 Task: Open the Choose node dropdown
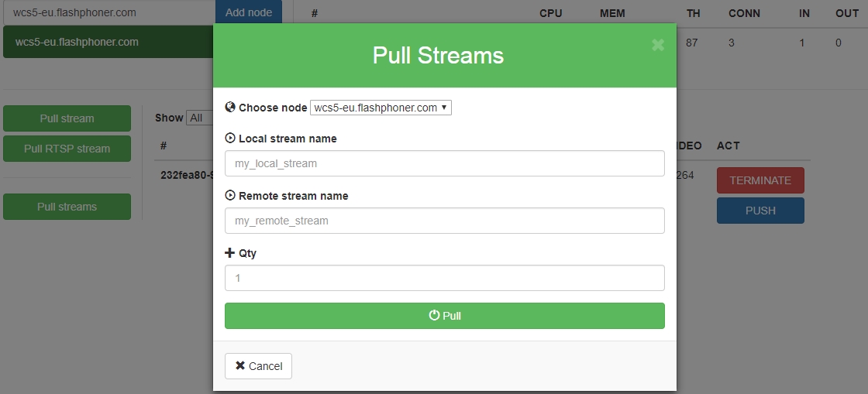pos(381,108)
